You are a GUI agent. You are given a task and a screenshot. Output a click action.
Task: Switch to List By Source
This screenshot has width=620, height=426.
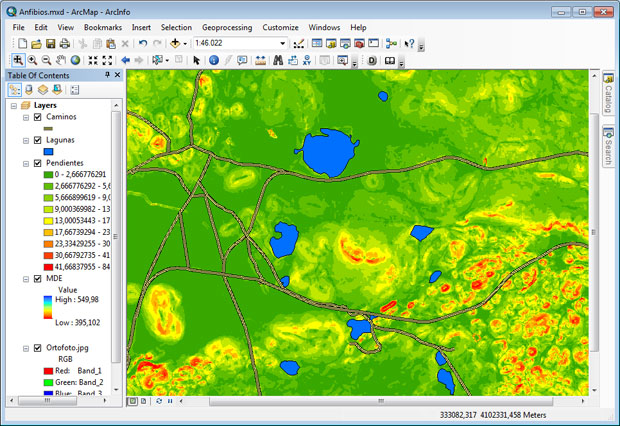29,90
